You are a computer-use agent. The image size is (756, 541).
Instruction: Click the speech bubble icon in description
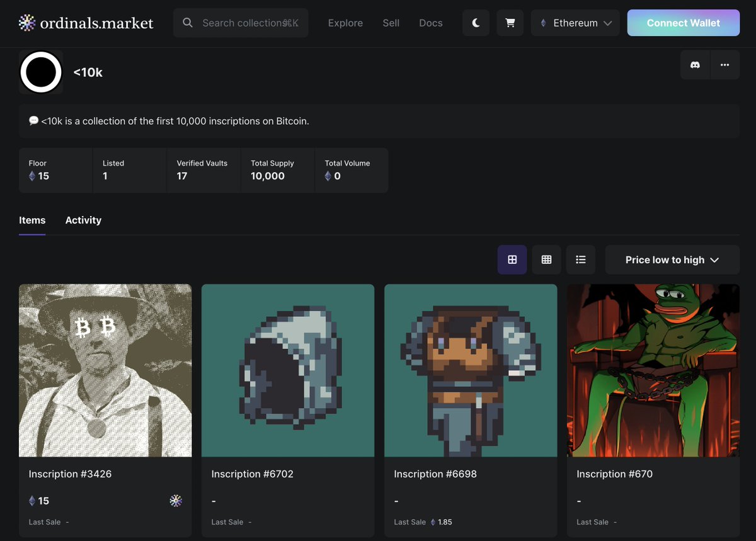point(33,120)
